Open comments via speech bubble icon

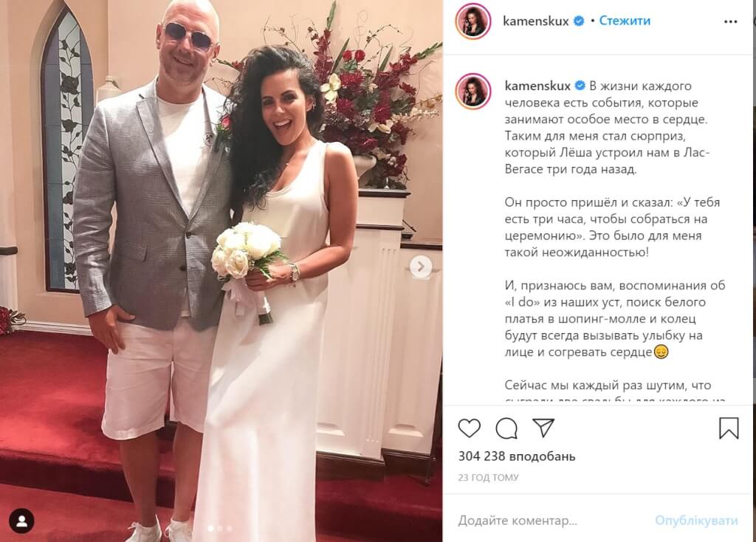(x=506, y=428)
